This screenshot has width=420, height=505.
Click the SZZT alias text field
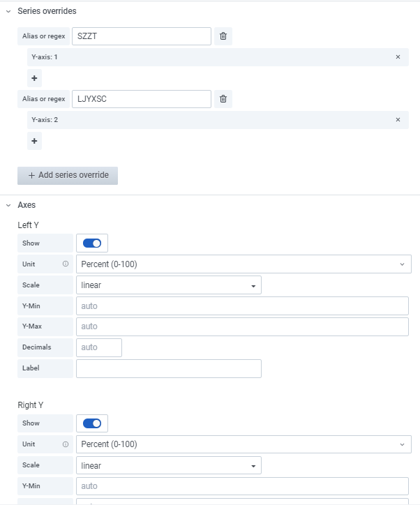pyautogui.click(x=141, y=36)
